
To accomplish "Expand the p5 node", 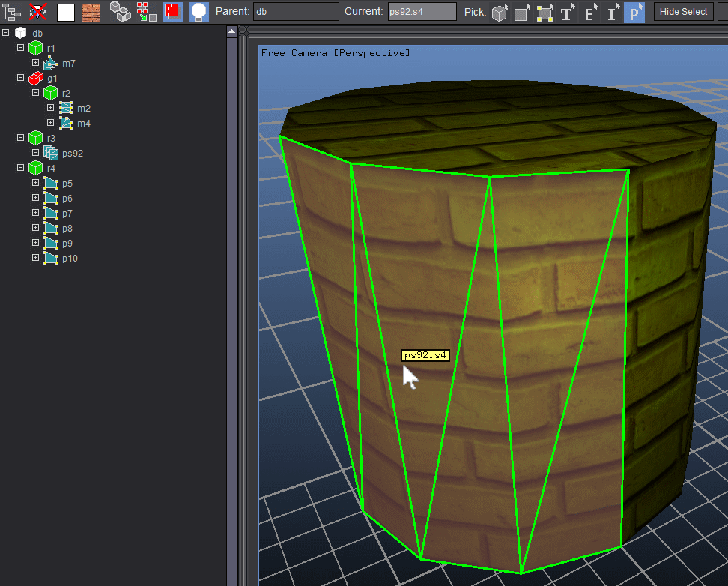I will (x=35, y=183).
